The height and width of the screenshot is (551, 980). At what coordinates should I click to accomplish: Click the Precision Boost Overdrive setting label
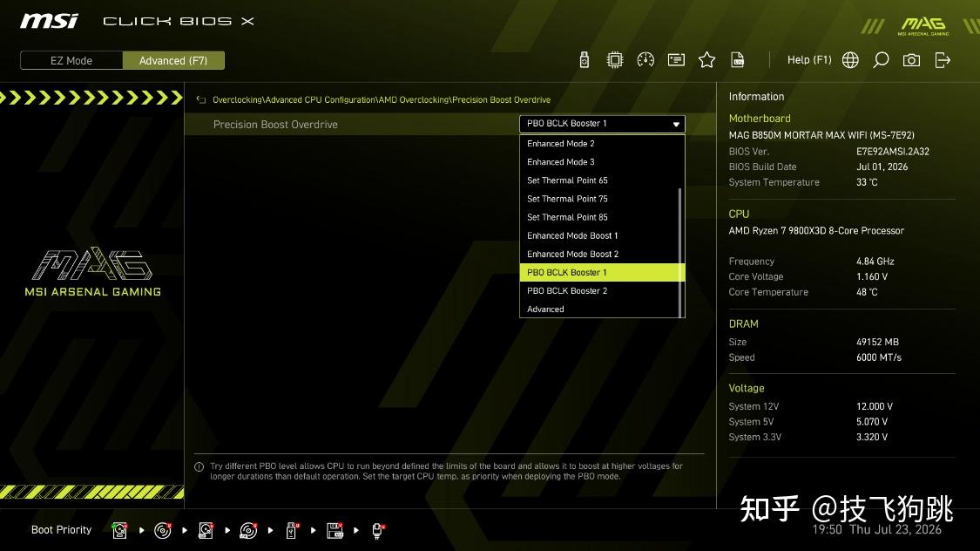pos(275,125)
